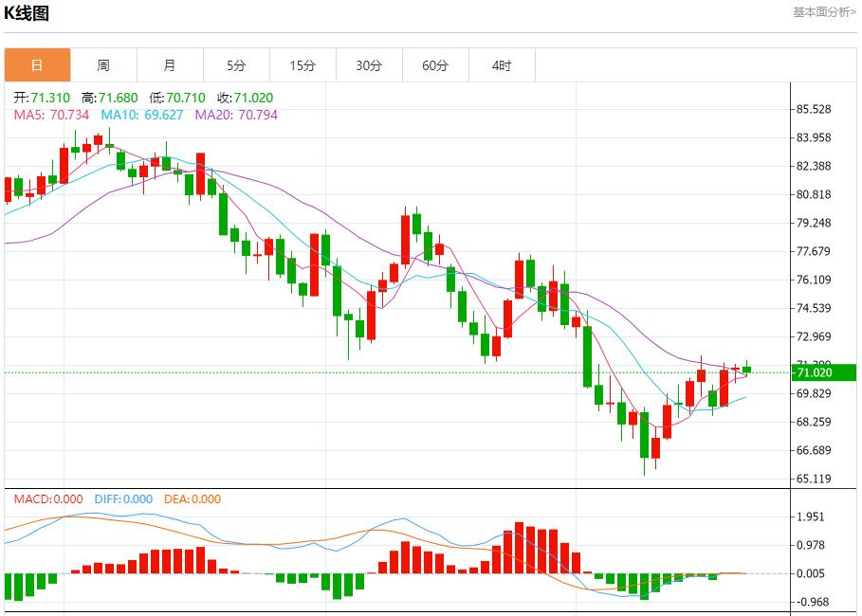The image size is (862, 616).
Task: Click the DEA legend label
Action: [x=193, y=499]
